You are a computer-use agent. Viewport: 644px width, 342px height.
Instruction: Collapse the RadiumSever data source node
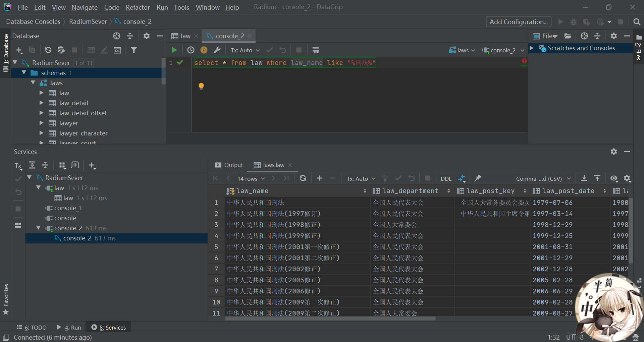(x=15, y=62)
